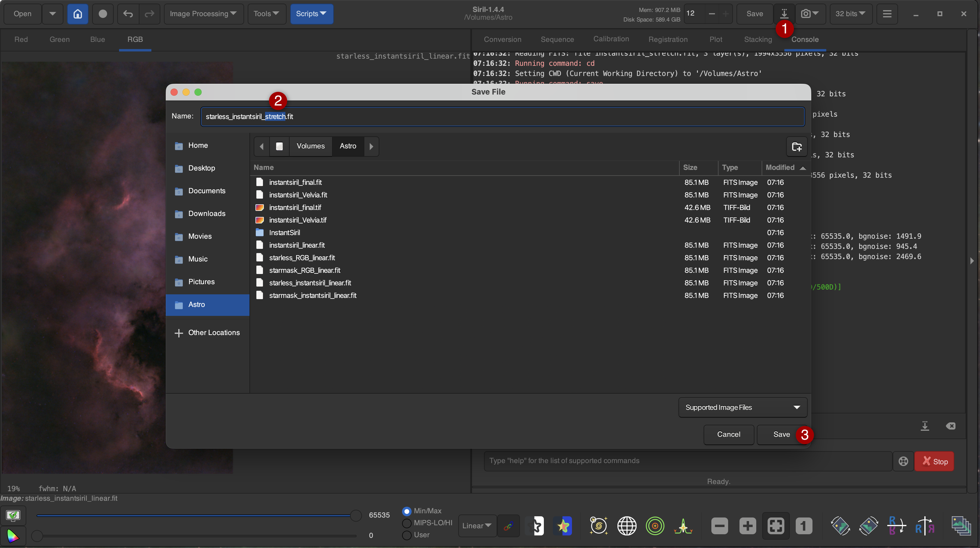Image resolution: width=980 pixels, height=548 pixels.
Task: Click the Save As download-arrow icon
Action: [x=784, y=14]
